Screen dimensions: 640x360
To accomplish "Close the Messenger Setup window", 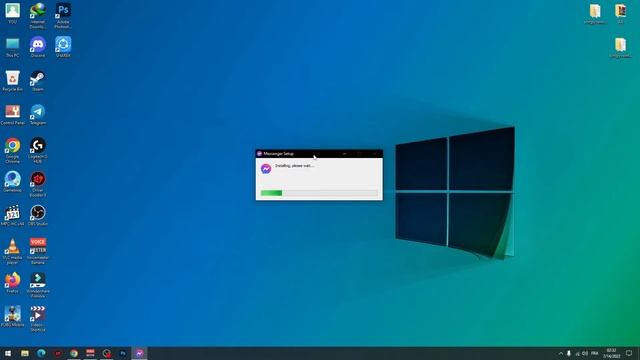I will (x=375, y=153).
